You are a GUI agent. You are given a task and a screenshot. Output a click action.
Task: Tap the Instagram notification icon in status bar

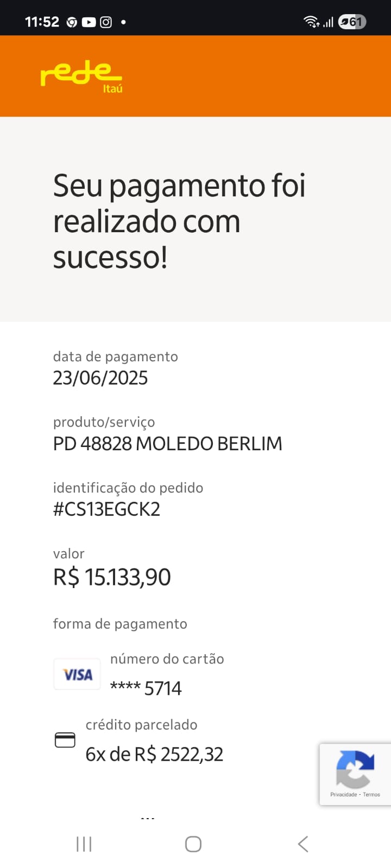point(106,22)
